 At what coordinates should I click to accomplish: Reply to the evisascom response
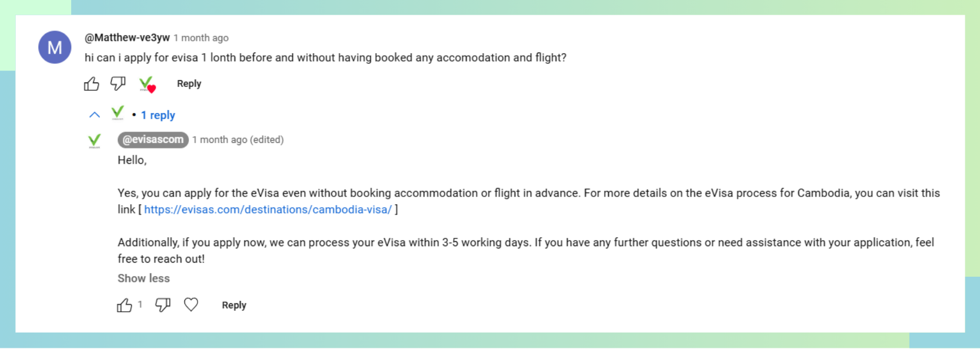[234, 305]
